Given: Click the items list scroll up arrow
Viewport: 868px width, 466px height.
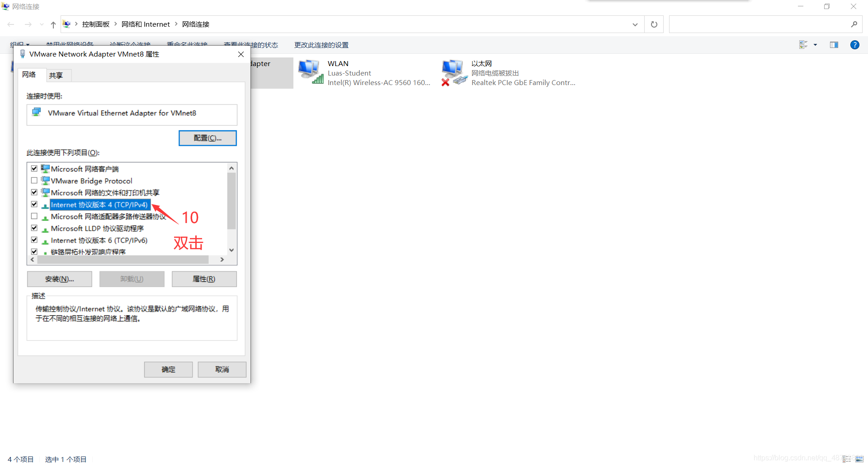Looking at the screenshot, I should [x=231, y=168].
